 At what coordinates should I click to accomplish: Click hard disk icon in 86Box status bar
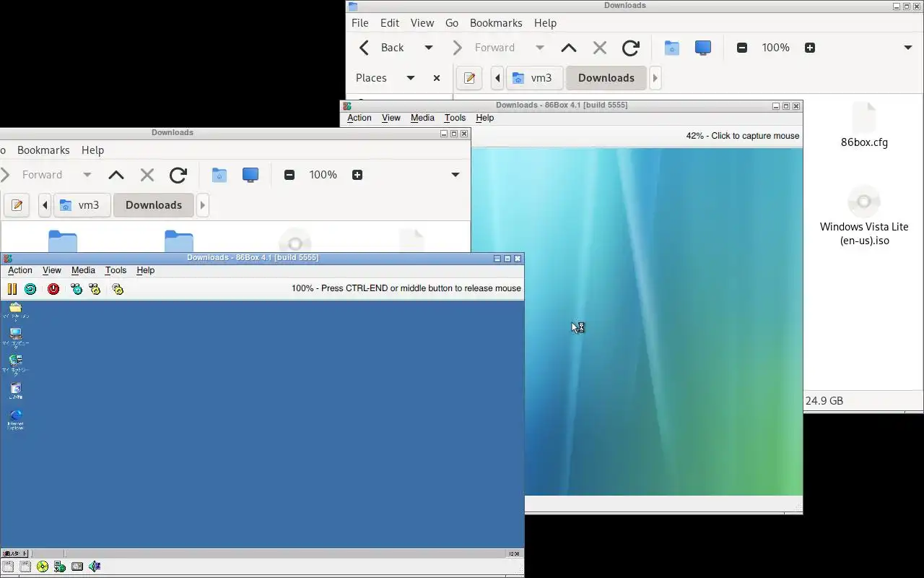pos(77,566)
